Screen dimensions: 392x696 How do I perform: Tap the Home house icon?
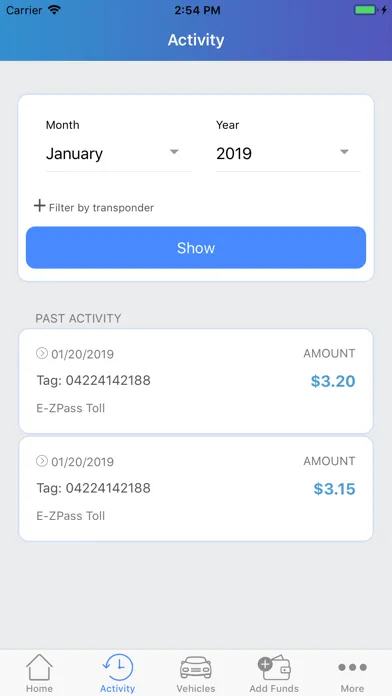39,667
